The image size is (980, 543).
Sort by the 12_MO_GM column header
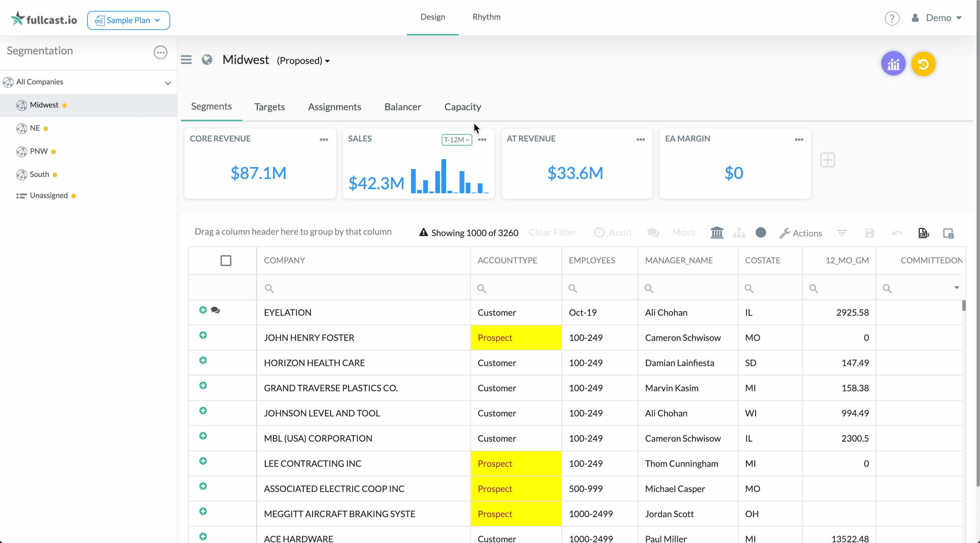[x=839, y=261]
